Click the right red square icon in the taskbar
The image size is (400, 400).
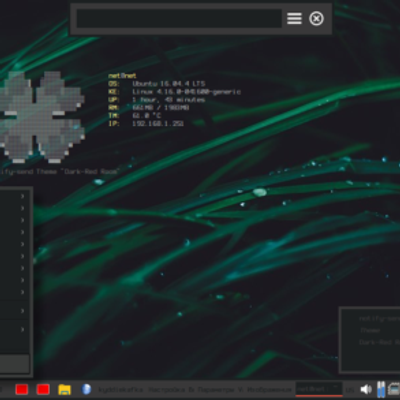43,389
